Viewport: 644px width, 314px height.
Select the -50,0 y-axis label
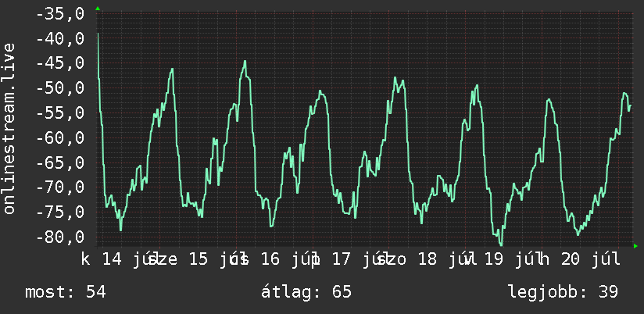click(x=60, y=88)
